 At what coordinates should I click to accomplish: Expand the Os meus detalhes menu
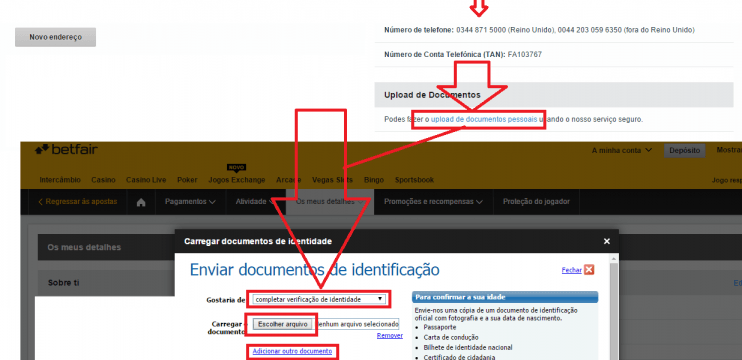(x=330, y=202)
